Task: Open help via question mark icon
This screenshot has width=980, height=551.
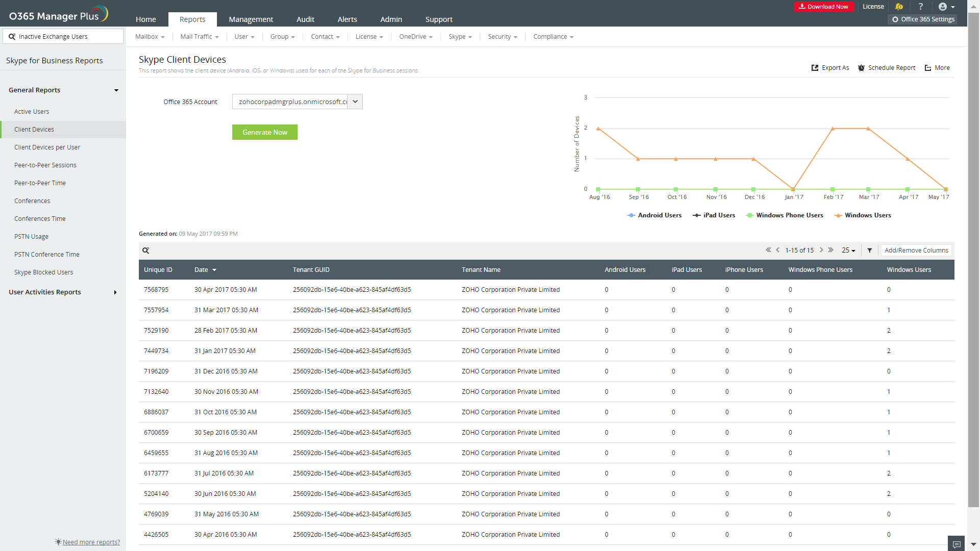Action: (x=921, y=7)
